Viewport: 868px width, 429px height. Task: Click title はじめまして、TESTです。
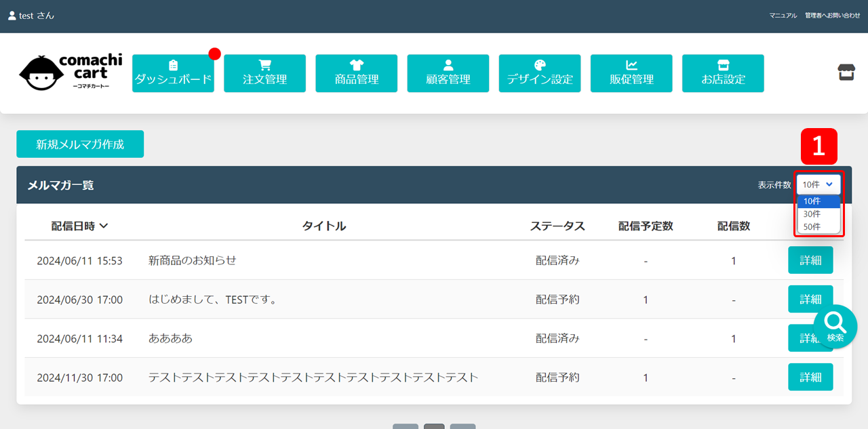click(x=214, y=299)
